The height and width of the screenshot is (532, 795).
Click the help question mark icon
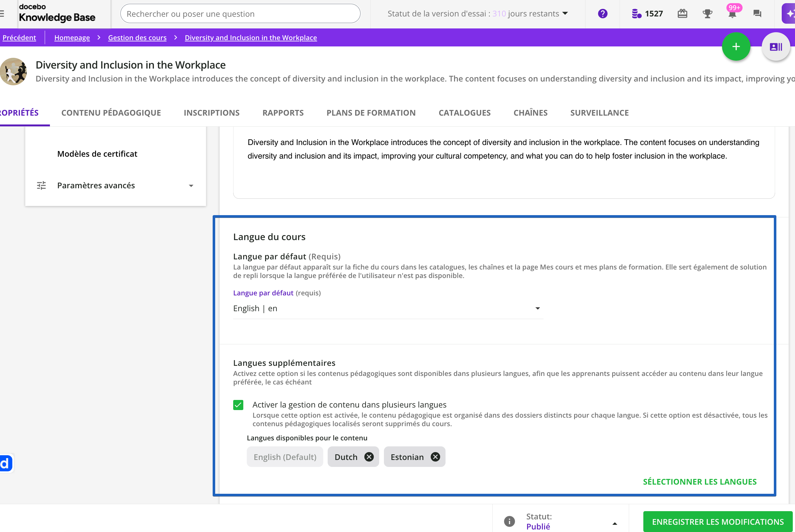tap(602, 14)
